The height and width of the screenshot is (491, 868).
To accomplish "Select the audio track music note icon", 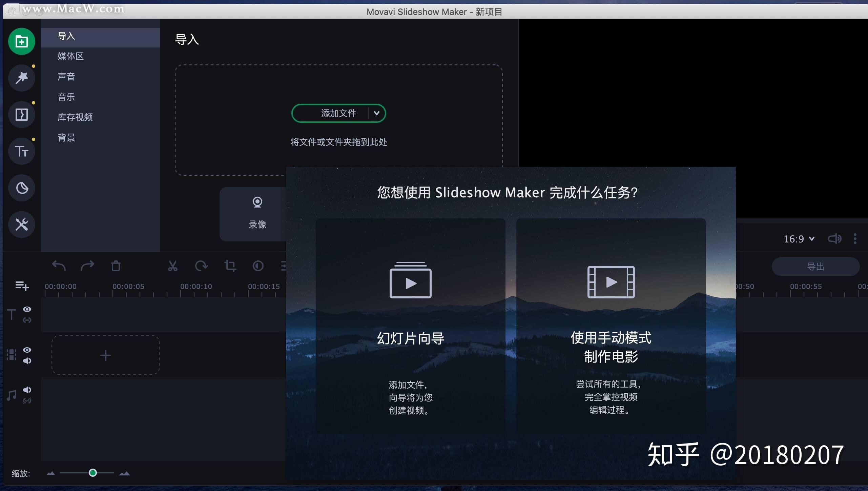I will (x=12, y=395).
